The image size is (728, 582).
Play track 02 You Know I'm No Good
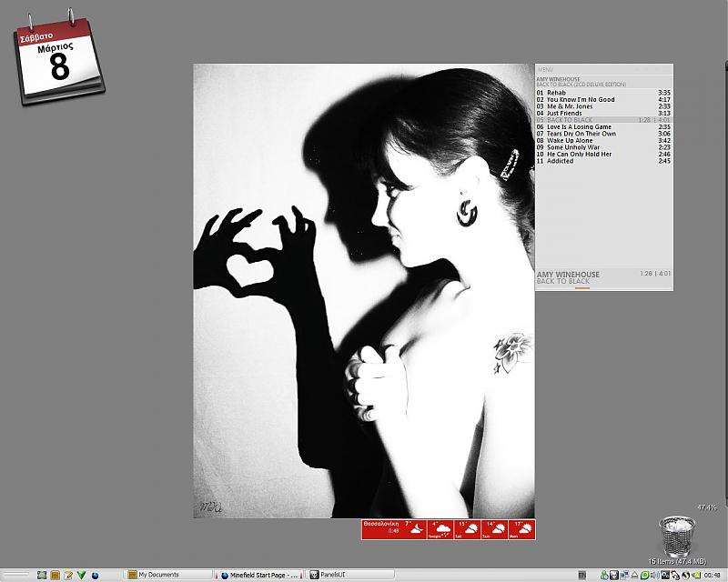(x=603, y=100)
